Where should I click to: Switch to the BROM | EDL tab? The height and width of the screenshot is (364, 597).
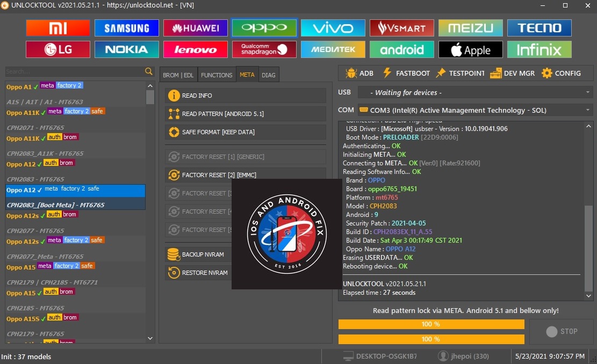[178, 75]
